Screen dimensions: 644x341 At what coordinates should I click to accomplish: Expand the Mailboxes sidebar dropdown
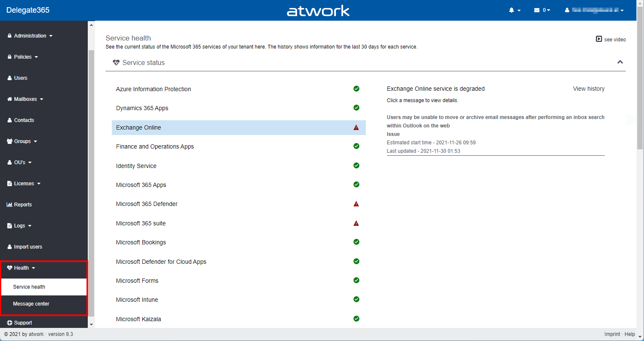(x=25, y=99)
